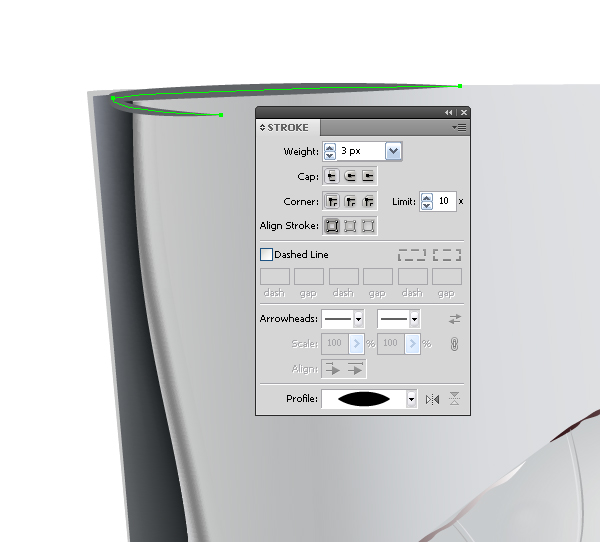Click the Weight value field

tap(360, 151)
